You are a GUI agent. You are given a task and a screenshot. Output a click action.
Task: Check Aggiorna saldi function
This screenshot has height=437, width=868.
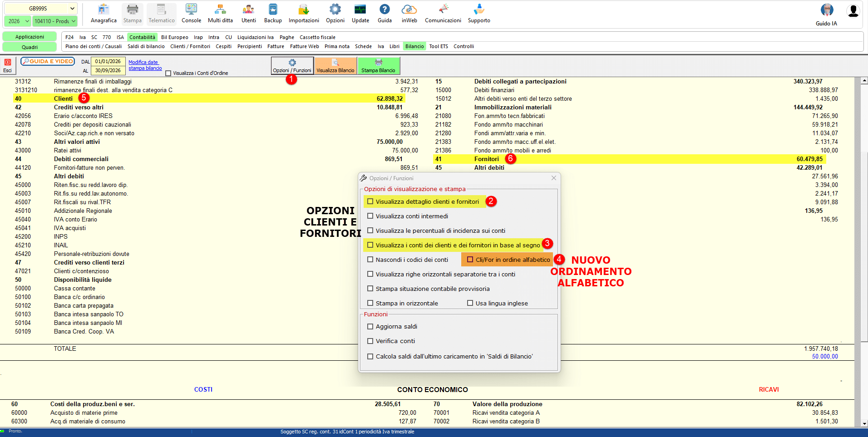[x=370, y=326]
